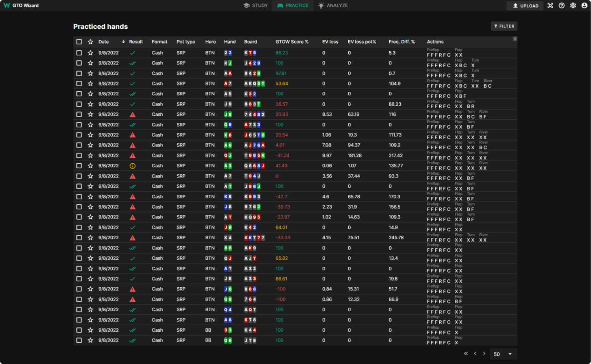Click the star header icon
The width and height of the screenshot is (591, 364).
90,42
